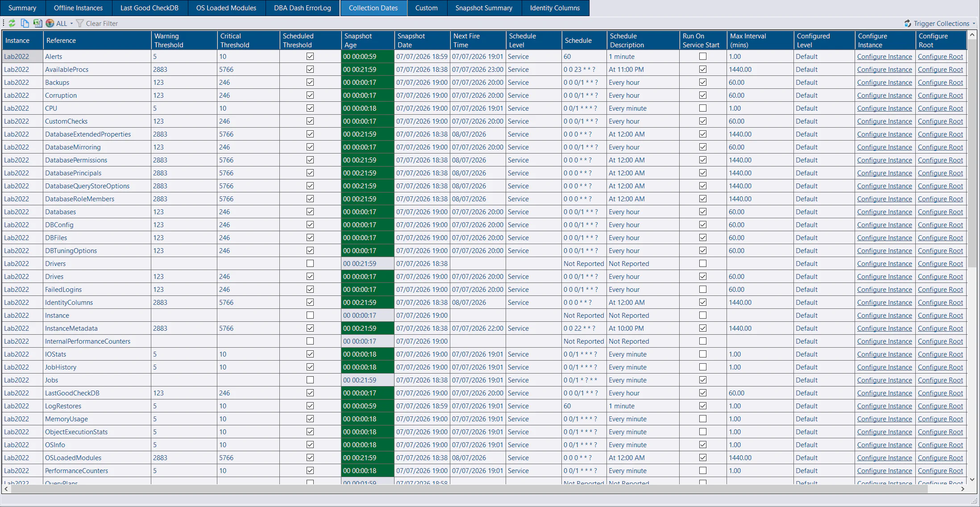This screenshot has width=980, height=507.
Task: Click the horizontal scrollbar right arrow
Action: point(963,489)
